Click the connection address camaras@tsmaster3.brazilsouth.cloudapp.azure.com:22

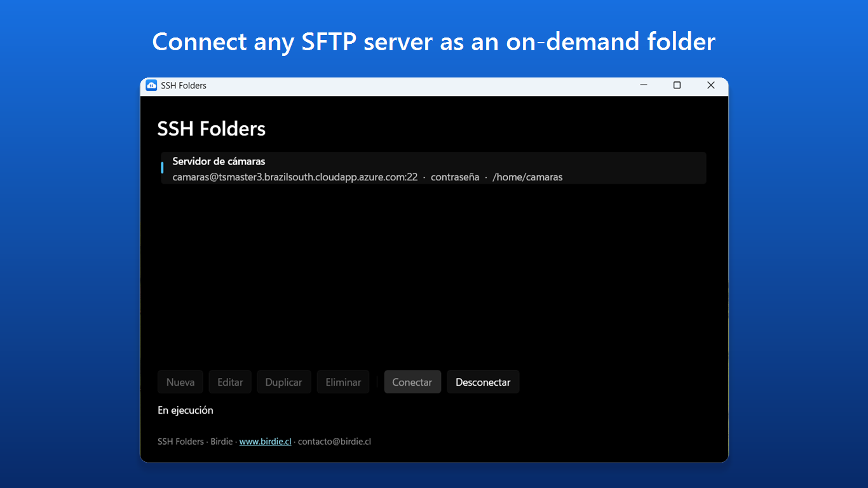295,177
